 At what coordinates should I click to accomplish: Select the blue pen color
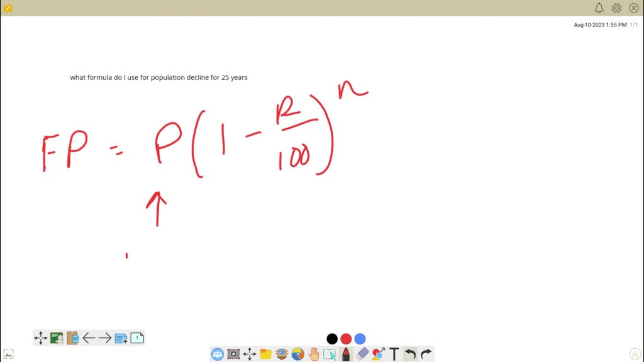(360, 339)
